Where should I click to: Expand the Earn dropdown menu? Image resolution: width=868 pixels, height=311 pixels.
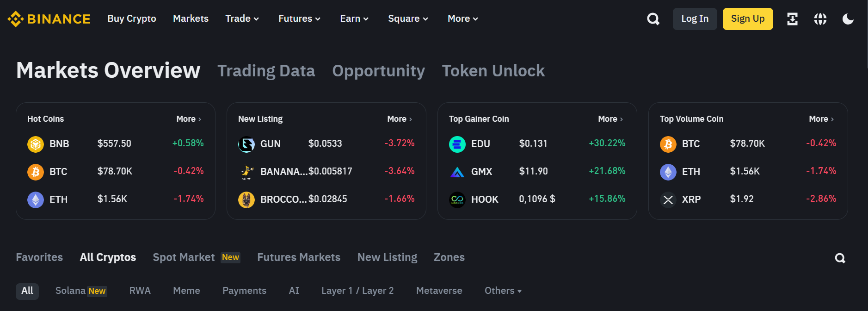coord(354,19)
